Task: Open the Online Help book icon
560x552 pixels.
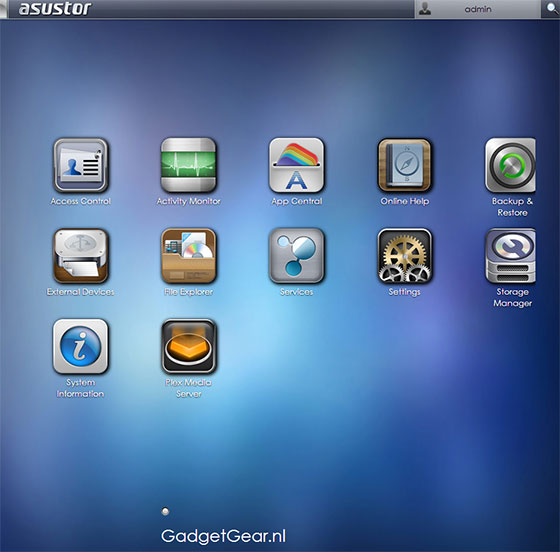Action: [404, 165]
